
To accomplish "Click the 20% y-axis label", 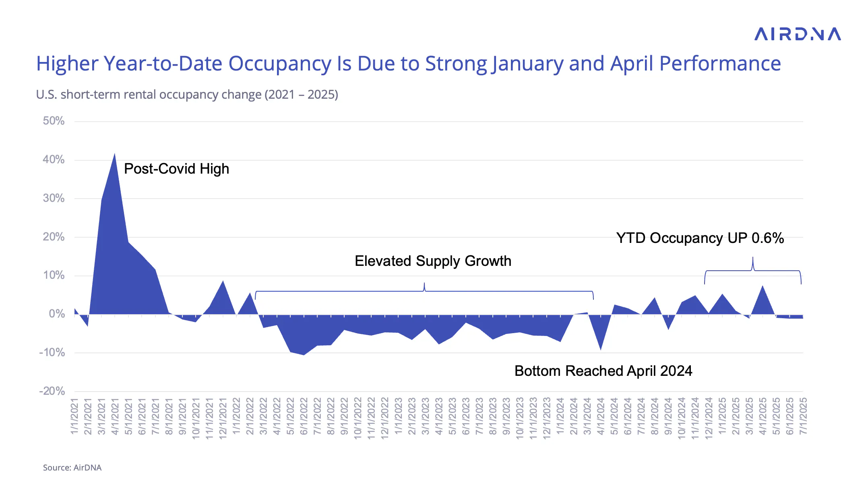I will tap(54, 237).
